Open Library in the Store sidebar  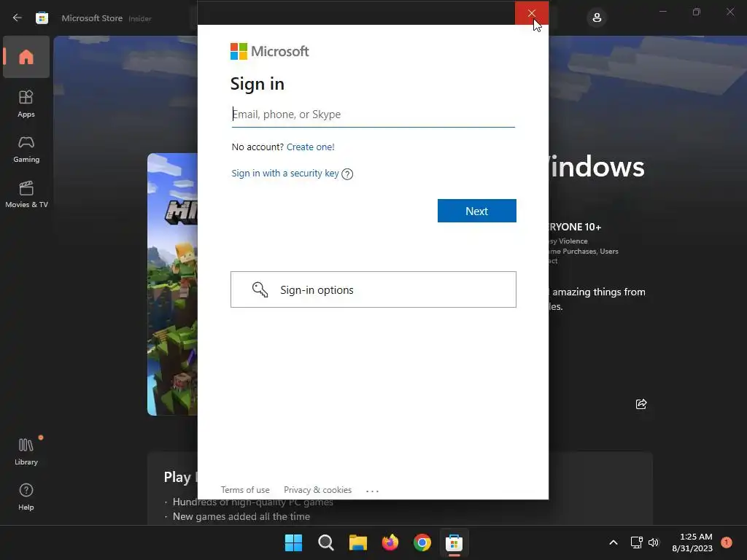click(x=26, y=451)
